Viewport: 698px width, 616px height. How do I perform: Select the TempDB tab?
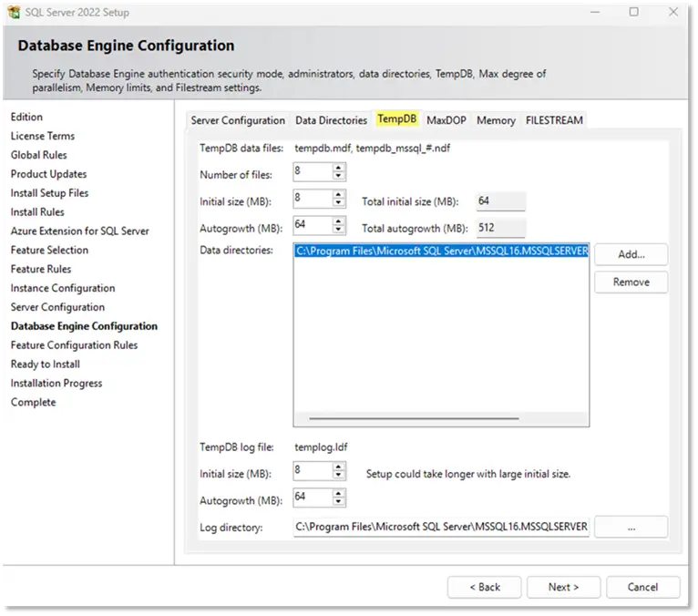coord(396,118)
